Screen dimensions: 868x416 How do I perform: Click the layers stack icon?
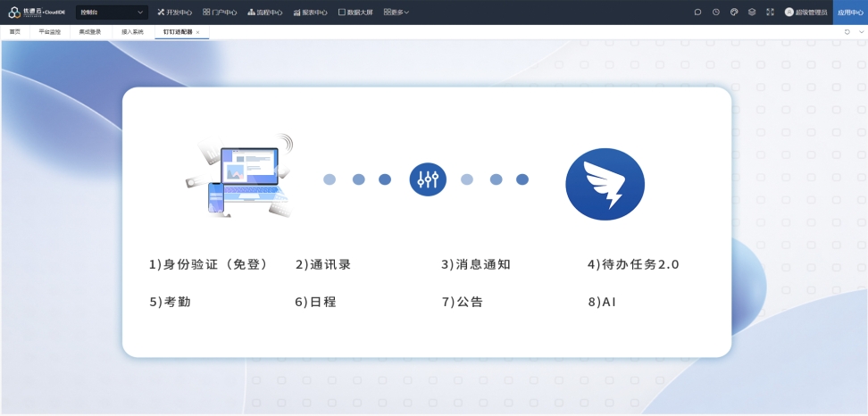[x=752, y=12]
